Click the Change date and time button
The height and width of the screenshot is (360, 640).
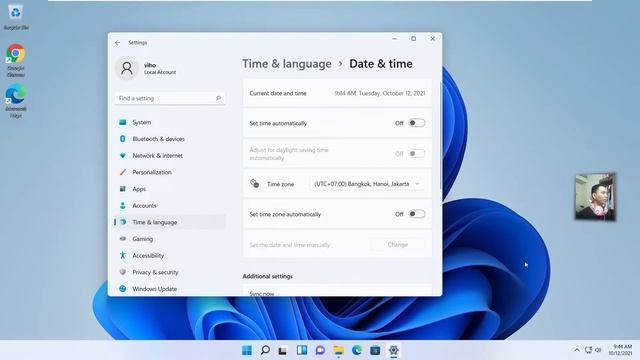(398, 244)
